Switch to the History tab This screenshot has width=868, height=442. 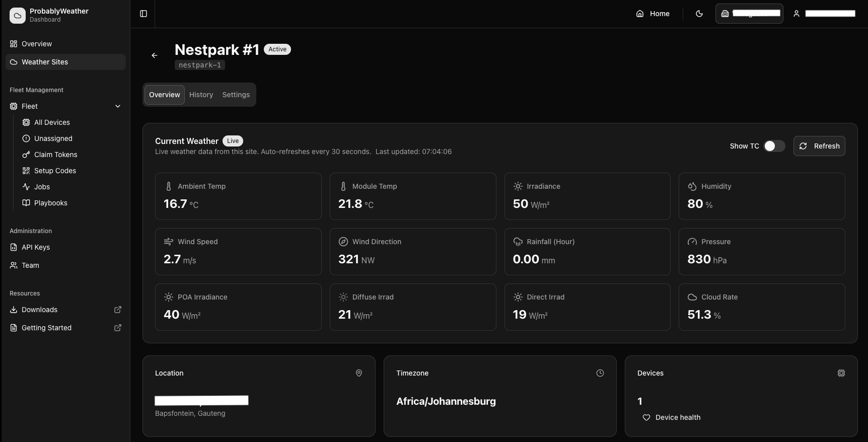click(x=201, y=95)
